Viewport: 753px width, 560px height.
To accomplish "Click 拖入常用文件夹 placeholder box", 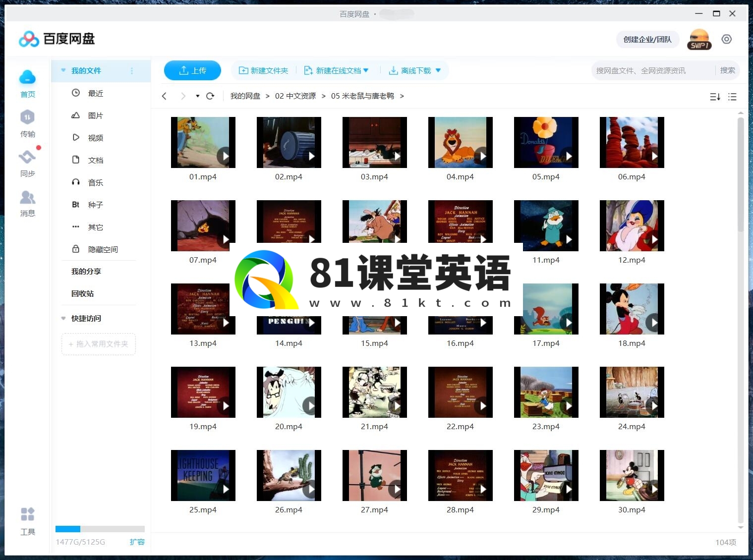I will (99, 344).
